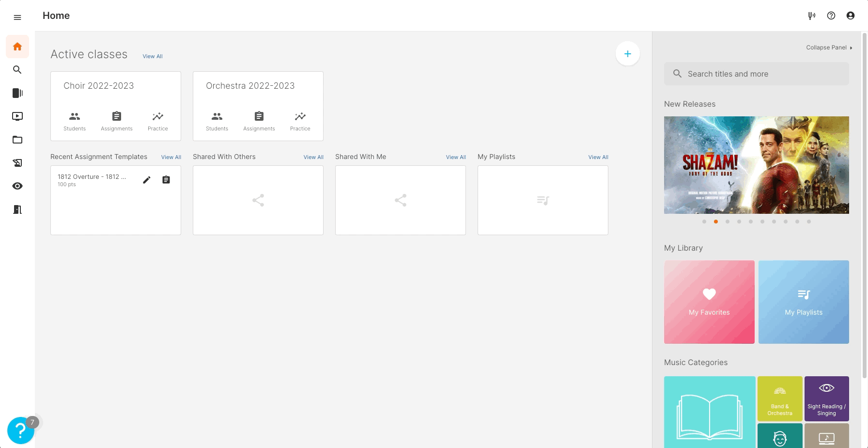868x448 pixels.
Task: Click View All next to Active classes
Action: click(153, 56)
